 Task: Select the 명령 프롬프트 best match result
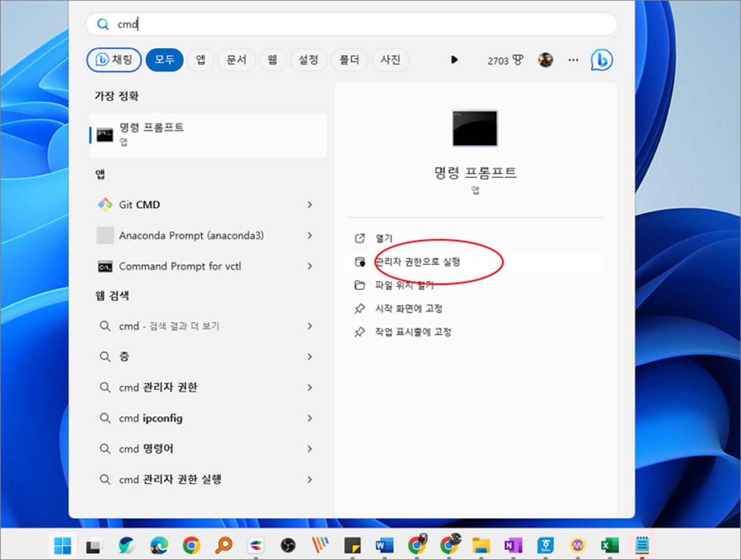click(208, 135)
